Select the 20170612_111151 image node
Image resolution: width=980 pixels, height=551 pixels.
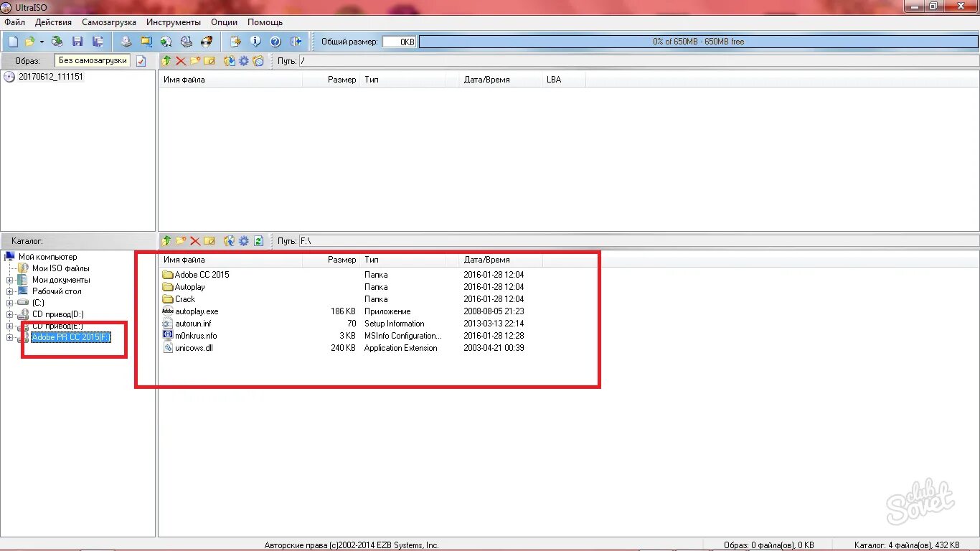(51, 77)
